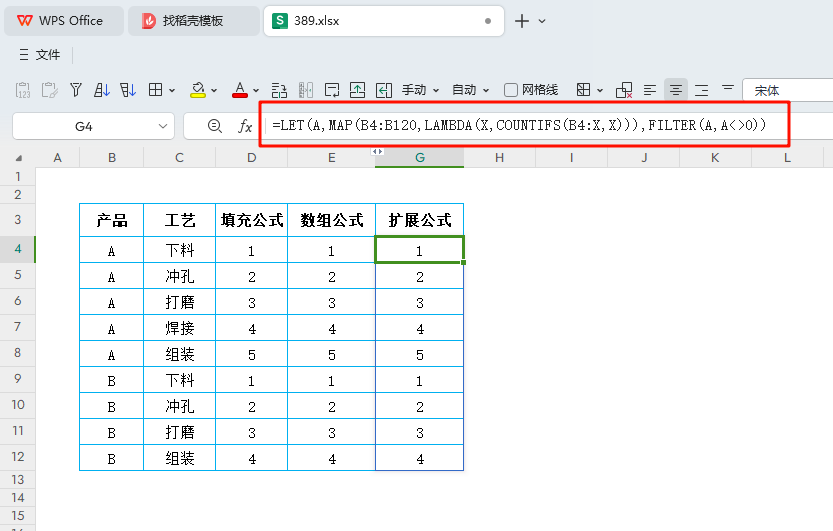This screenshot has width=833, height=531.
Task: Click the paste format clipboard icon
Action: point(49,90)
